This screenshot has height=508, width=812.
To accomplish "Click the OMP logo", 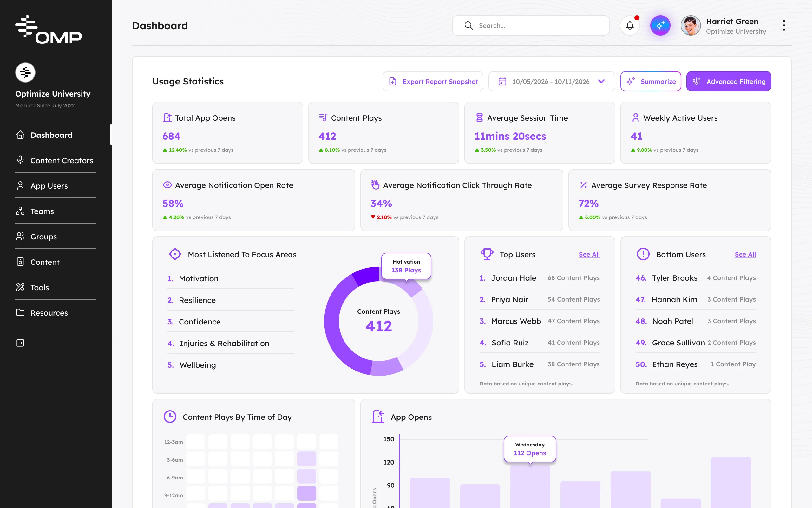I will [49, 30].
